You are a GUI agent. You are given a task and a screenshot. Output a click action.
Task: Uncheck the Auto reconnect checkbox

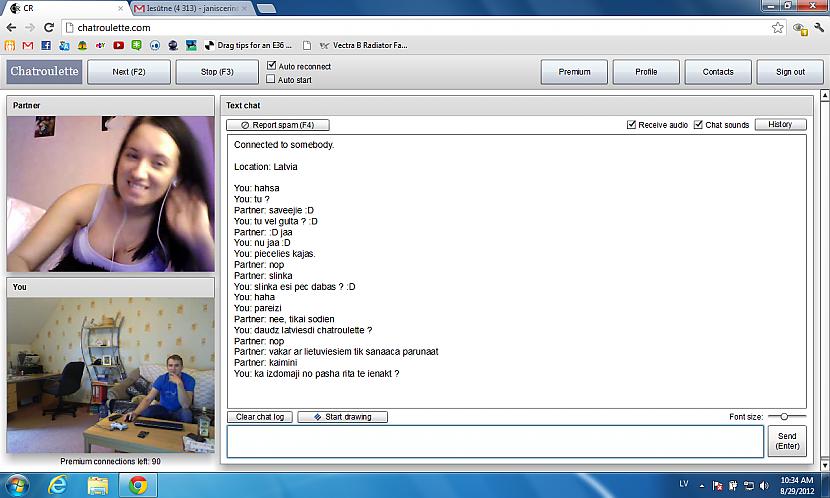(x=271, y=66)
